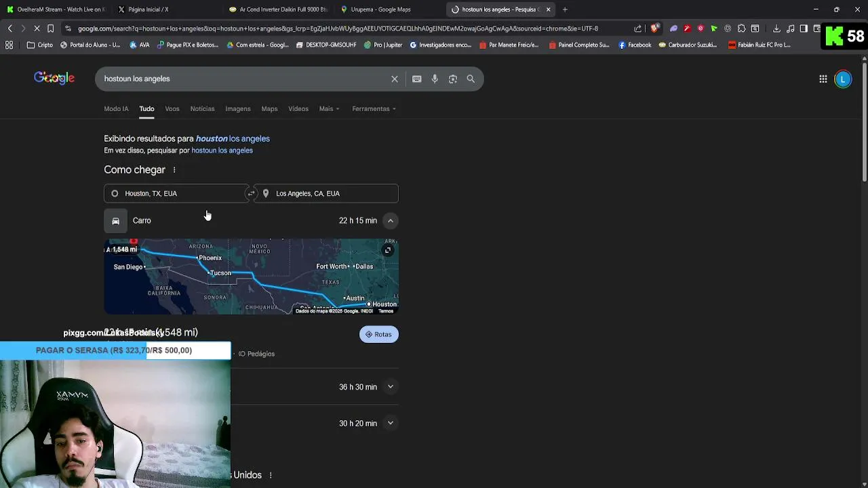Toggle the browser sidebar panel icon
This screenshot has height=488, width=868.
point(804,28)
